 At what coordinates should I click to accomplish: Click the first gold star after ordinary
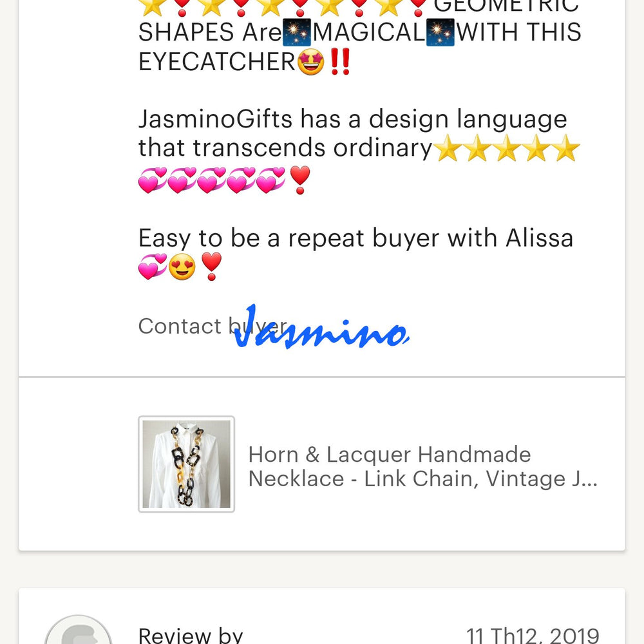coord(448,148)
